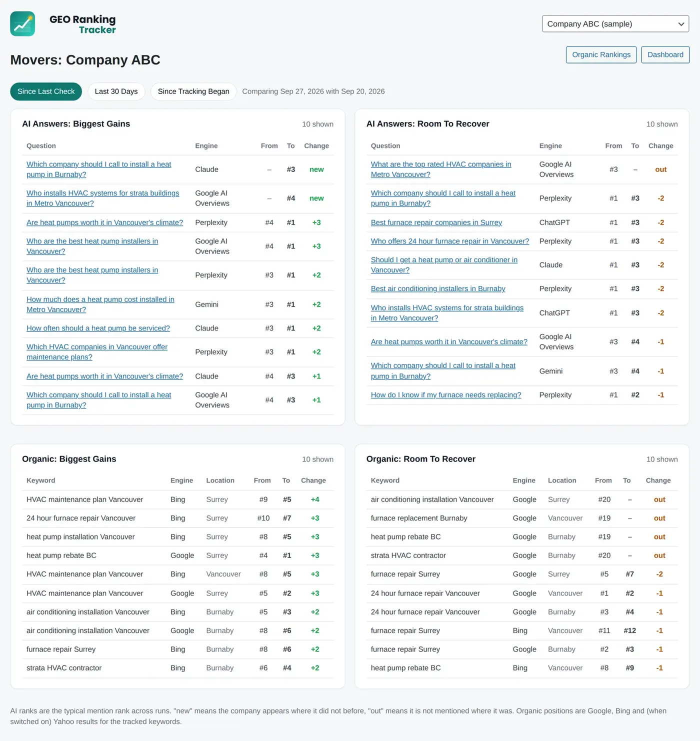Open 'Should I get a heat pump or air conditioner'
Screen dimensions: 700x741
click(444, 265)
